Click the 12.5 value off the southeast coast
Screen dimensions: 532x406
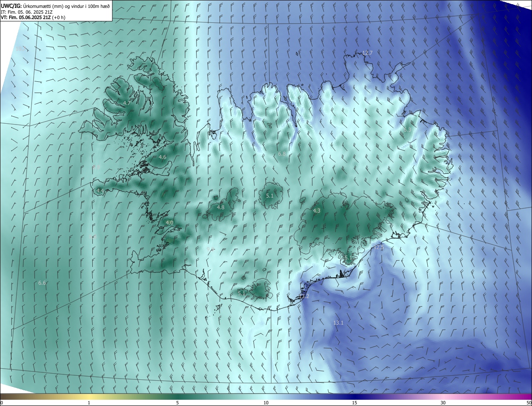pyautogui.click(x=379, y=247)
